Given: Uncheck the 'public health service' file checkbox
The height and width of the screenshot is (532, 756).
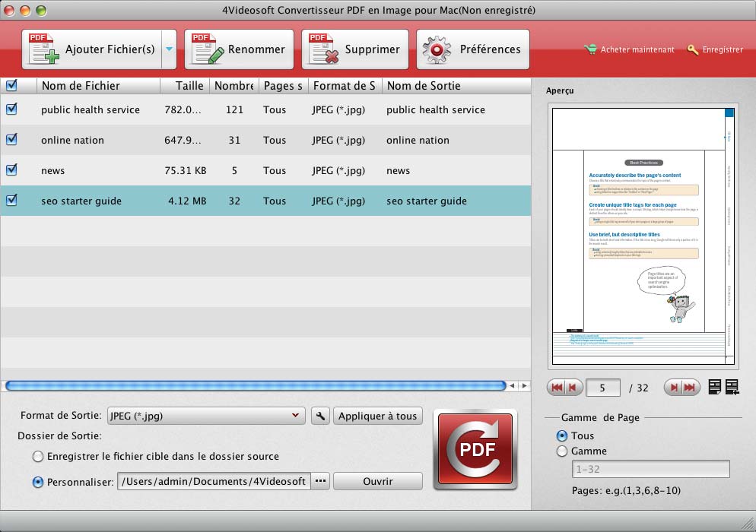Looking at the screenshot, I should [11, 109].
